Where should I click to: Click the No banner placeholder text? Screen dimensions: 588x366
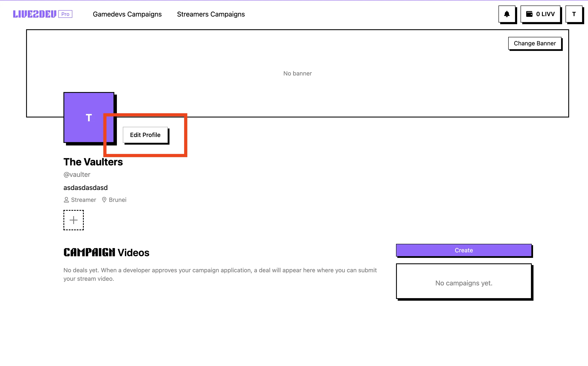click(x=298, y=73)
